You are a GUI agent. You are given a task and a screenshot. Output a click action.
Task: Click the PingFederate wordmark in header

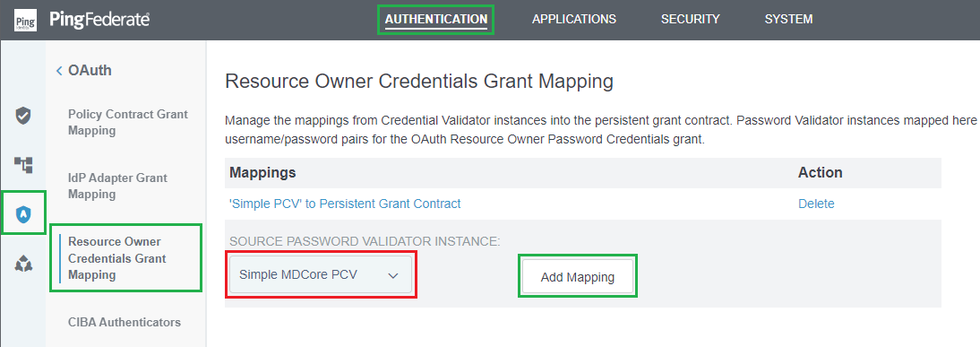(x=99, y=20)
